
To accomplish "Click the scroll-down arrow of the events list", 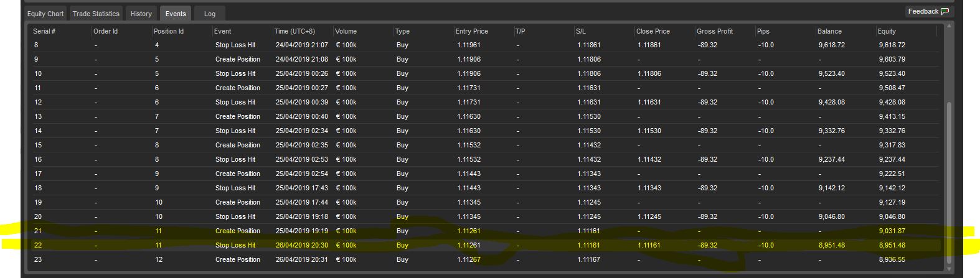I will pos(949,269).
